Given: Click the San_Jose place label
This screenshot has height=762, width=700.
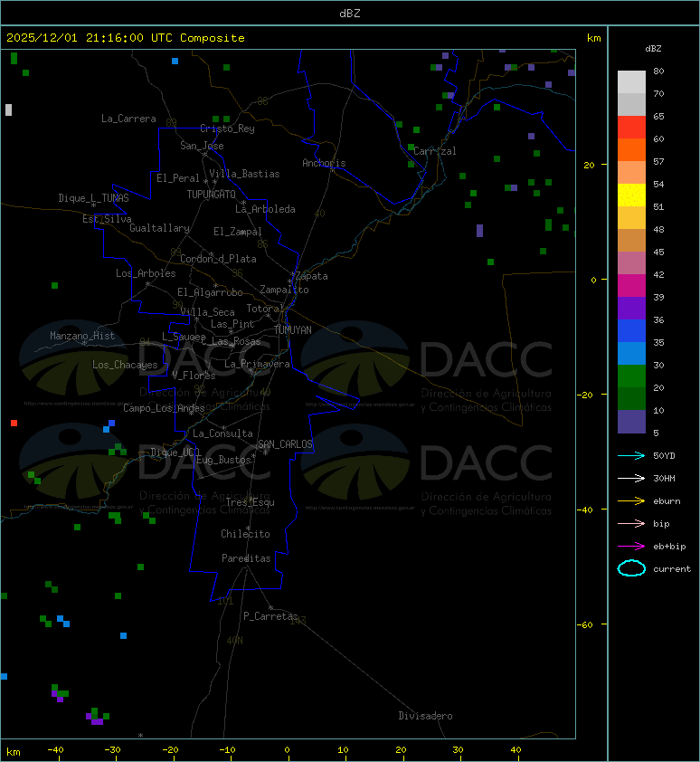Looking at the screenshot, I should 202,146.
